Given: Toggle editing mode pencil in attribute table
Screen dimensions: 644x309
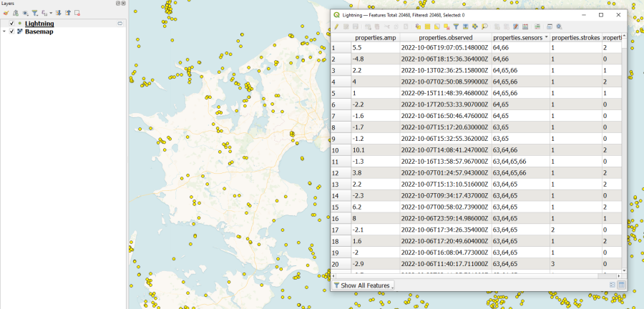Looking at the screenshot, I should (x=336, y=26).
